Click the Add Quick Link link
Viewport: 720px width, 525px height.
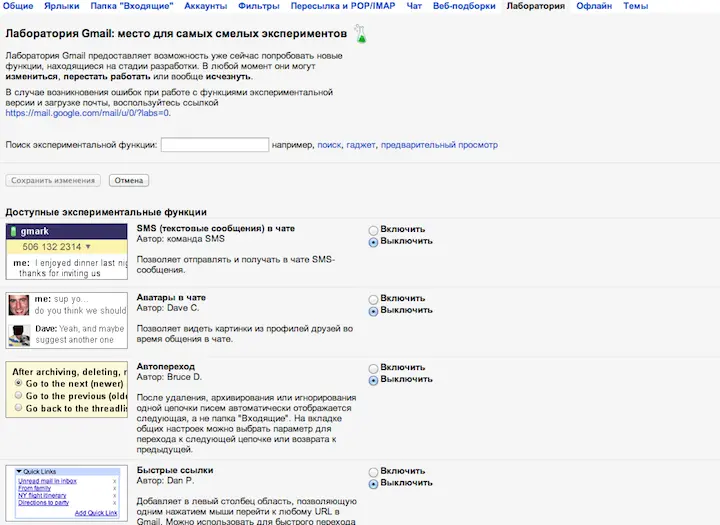96,513
